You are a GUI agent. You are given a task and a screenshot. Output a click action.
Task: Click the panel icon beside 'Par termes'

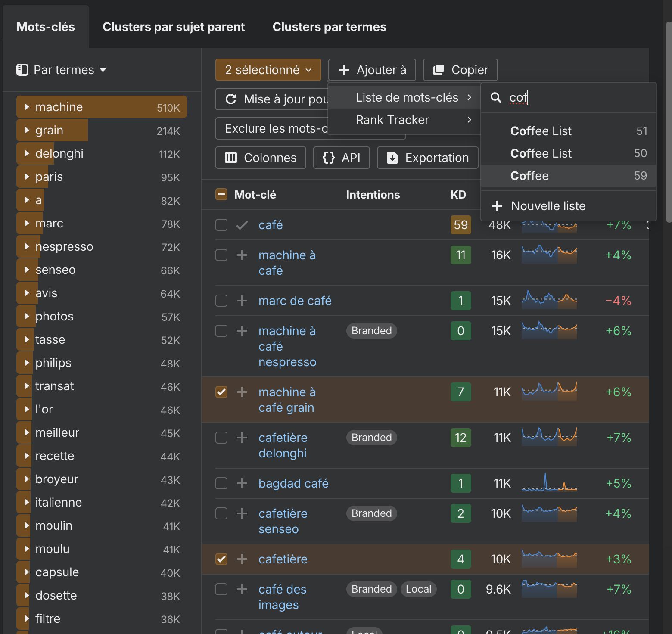[x=22, y=70]
